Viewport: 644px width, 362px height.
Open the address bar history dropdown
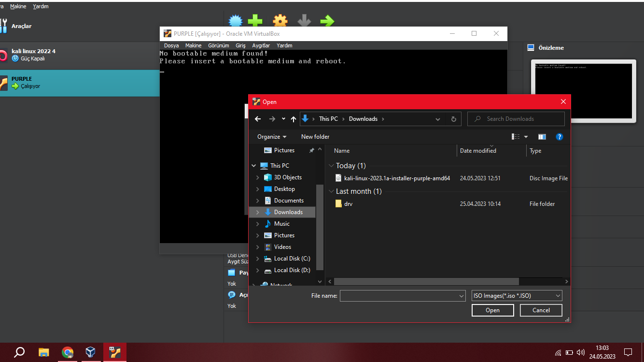pyautogui.click(x=438, y=119)
